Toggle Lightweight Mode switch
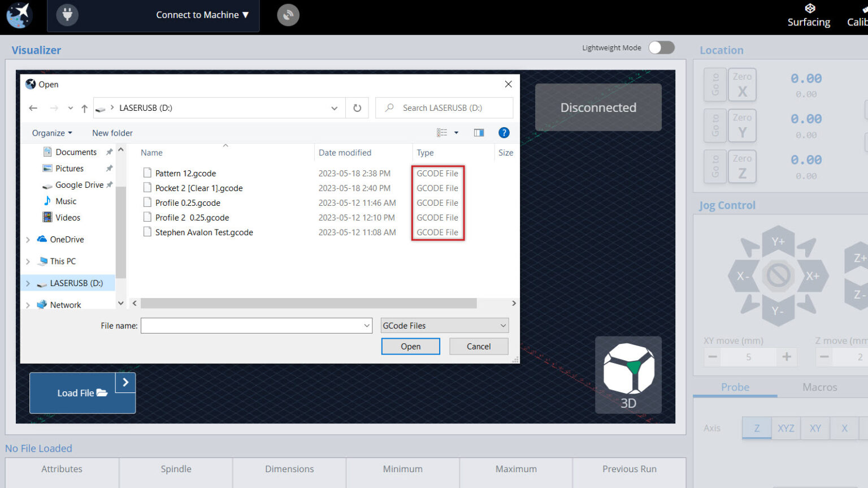The image size is (868, 488). click(x=661, y=47)
